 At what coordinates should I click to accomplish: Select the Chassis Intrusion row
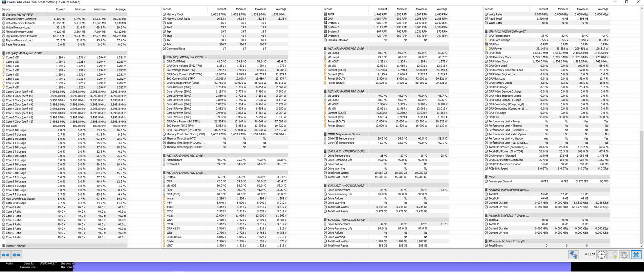click(x=386, y=40)
